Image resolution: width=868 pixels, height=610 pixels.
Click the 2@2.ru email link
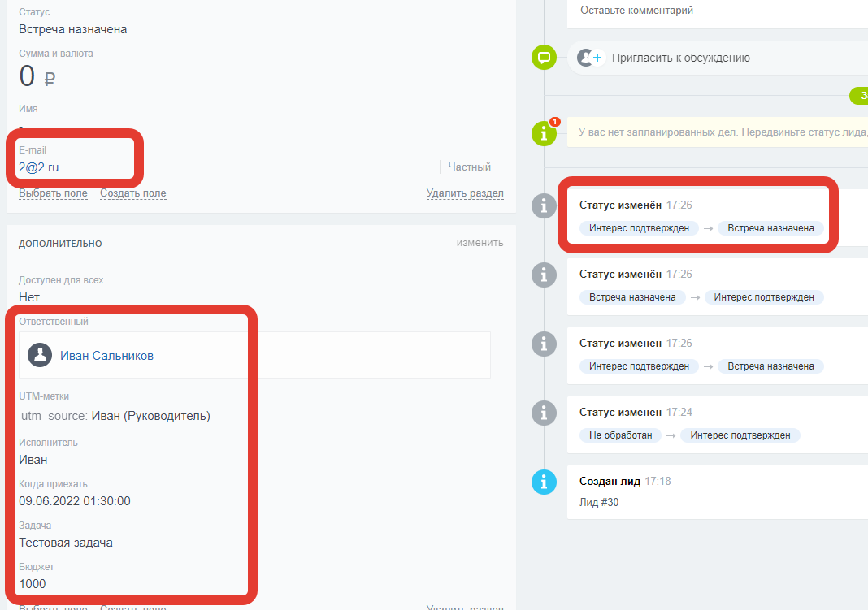[39, 167]
